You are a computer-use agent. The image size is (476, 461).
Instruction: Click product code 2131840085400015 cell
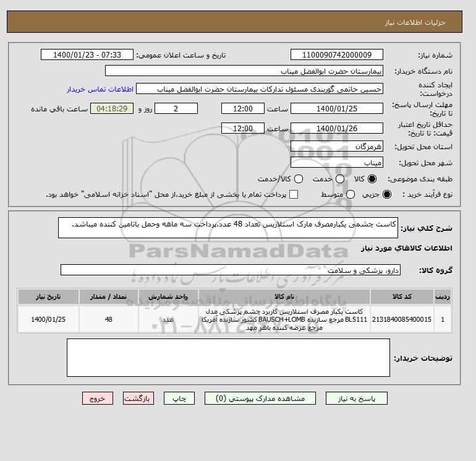click(x=402, y=319)
